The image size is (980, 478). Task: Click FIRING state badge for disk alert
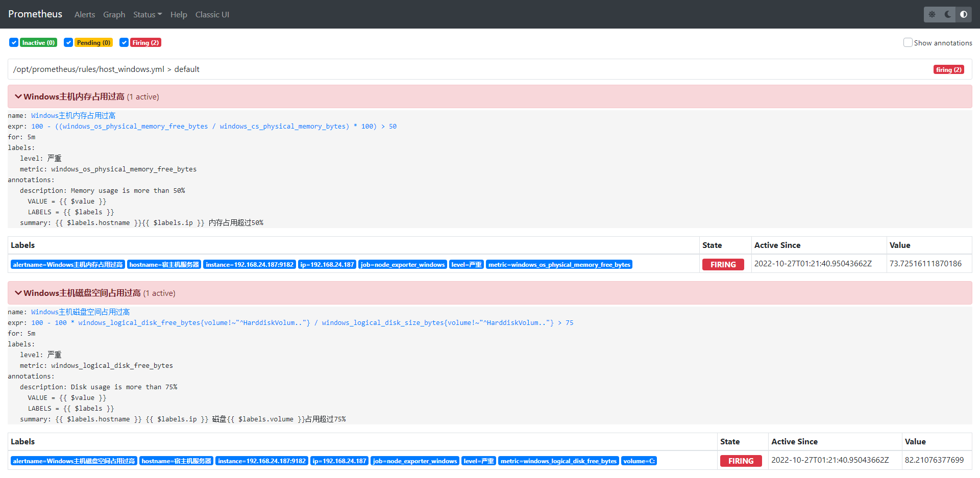741,461
